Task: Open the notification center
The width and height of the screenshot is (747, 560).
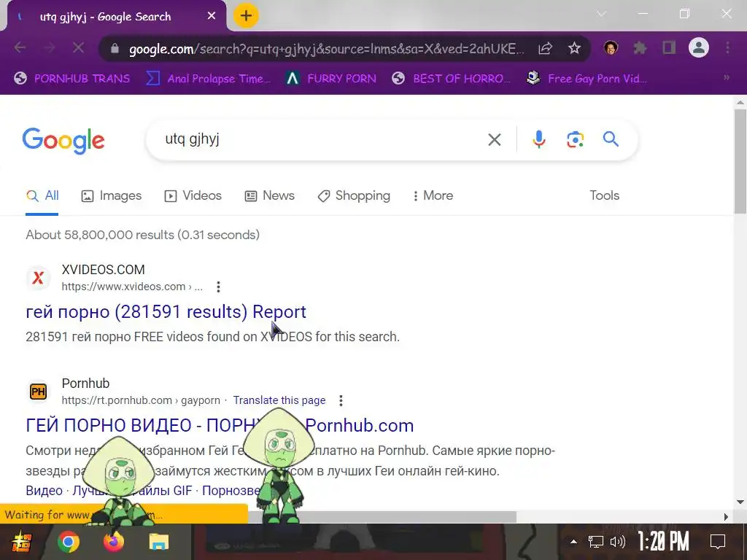Action: 718,542
